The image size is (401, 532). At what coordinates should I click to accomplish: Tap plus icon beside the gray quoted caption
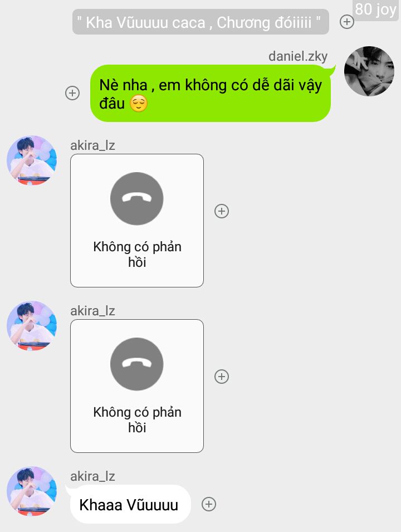pos(347,22)
